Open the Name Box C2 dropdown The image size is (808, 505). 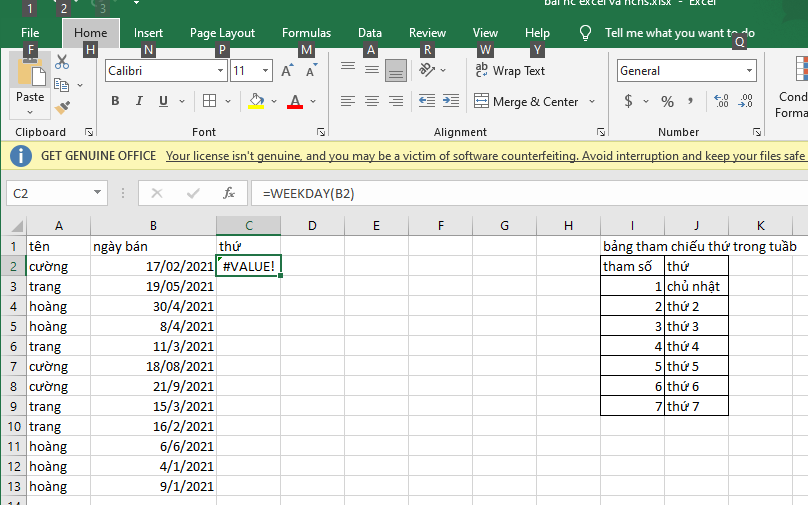click(97, 193)
